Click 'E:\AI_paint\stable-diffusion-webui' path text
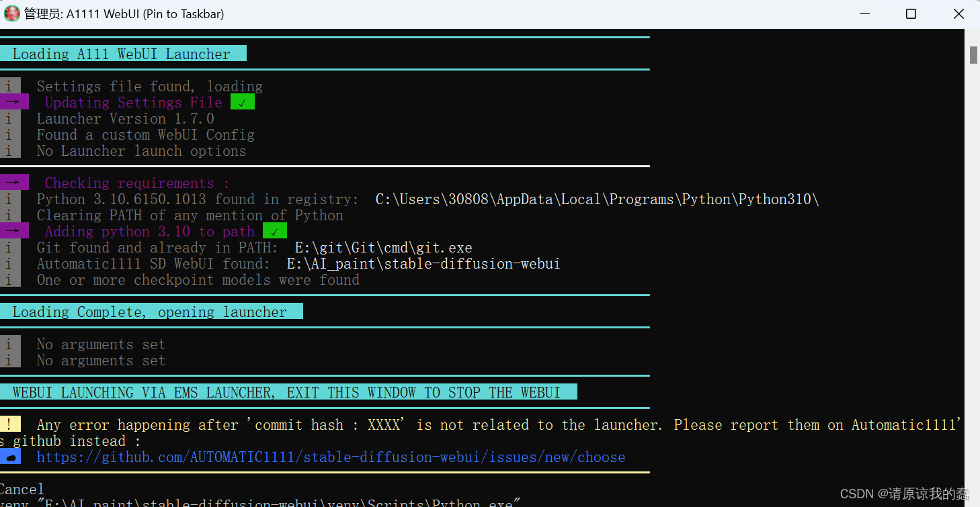Image resolution: width=980 pixels, height=507 pixels. point(423,264)
